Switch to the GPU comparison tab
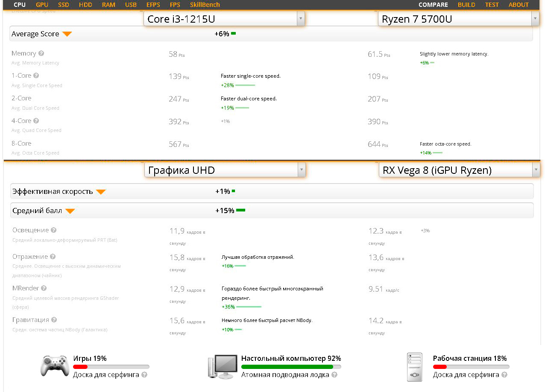This screenshot has width=545, height=392. coord(41,5)
